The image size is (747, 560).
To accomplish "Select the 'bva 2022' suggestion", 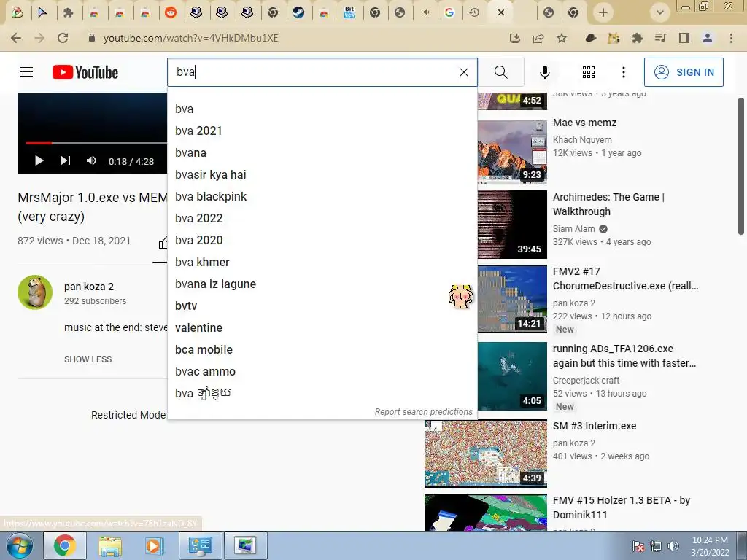I will [322, 218].
